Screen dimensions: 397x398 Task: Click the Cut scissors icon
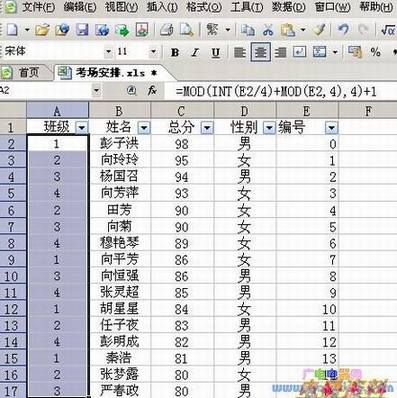(x=267, y=30)
